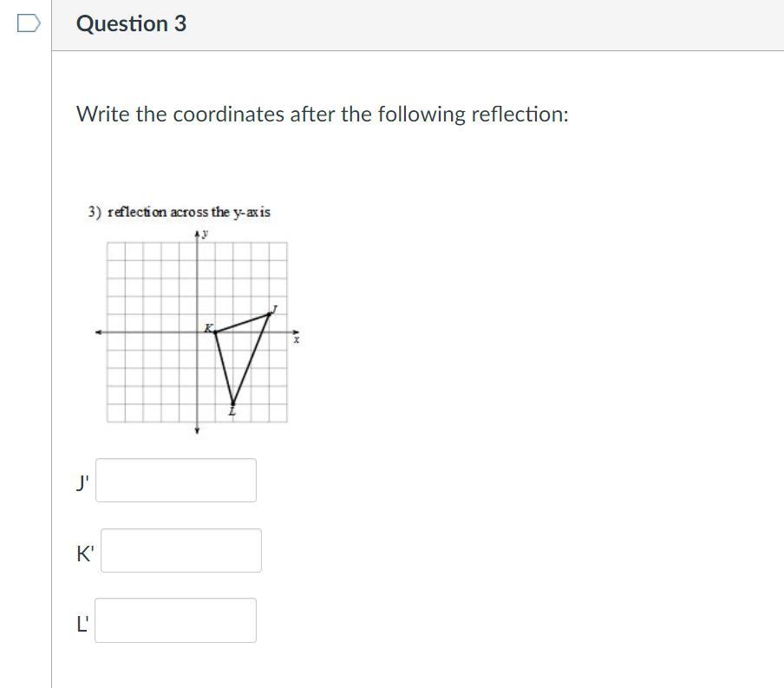784x688 pixels.
Task: Click the L' answer input field
Action: (x=176, y=619)
